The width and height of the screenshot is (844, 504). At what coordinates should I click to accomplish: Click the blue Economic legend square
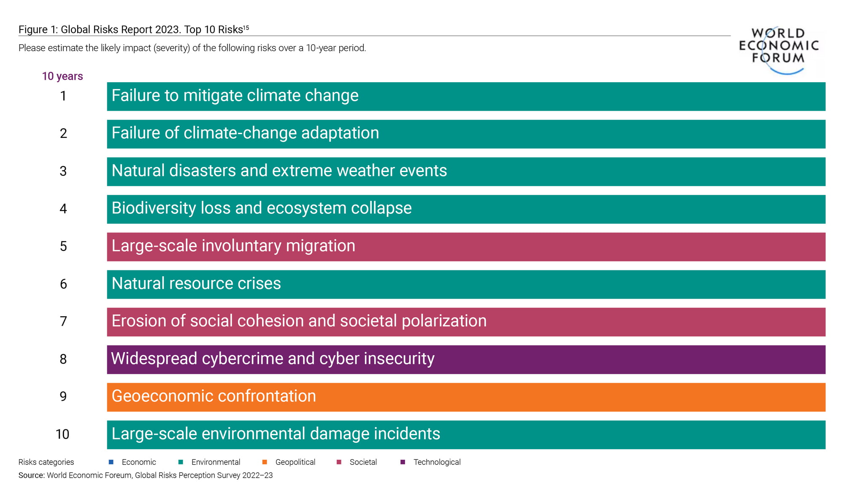click(x=111, y=462)
